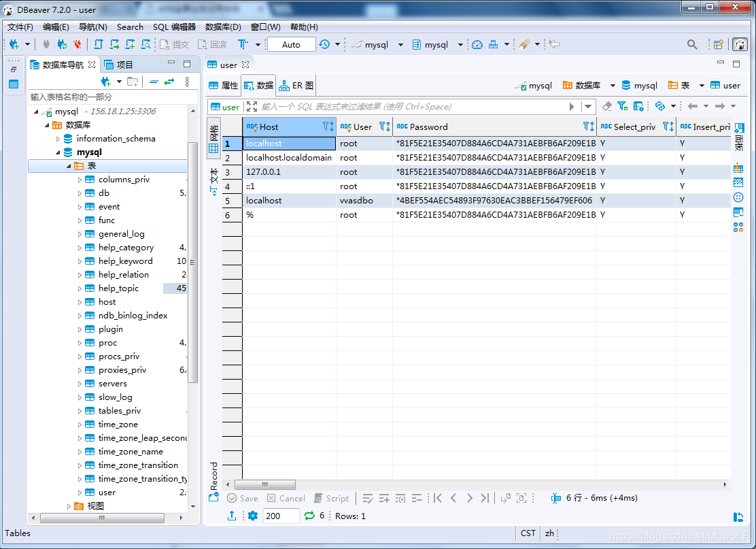Expand the information_schema database node
The height and width of the screenshot is (549, 756).
58,139
